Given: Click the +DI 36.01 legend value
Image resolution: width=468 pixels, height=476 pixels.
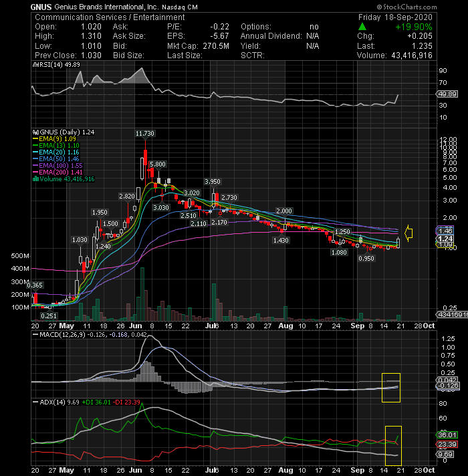Looking at the screenshot, I should 96,402.
